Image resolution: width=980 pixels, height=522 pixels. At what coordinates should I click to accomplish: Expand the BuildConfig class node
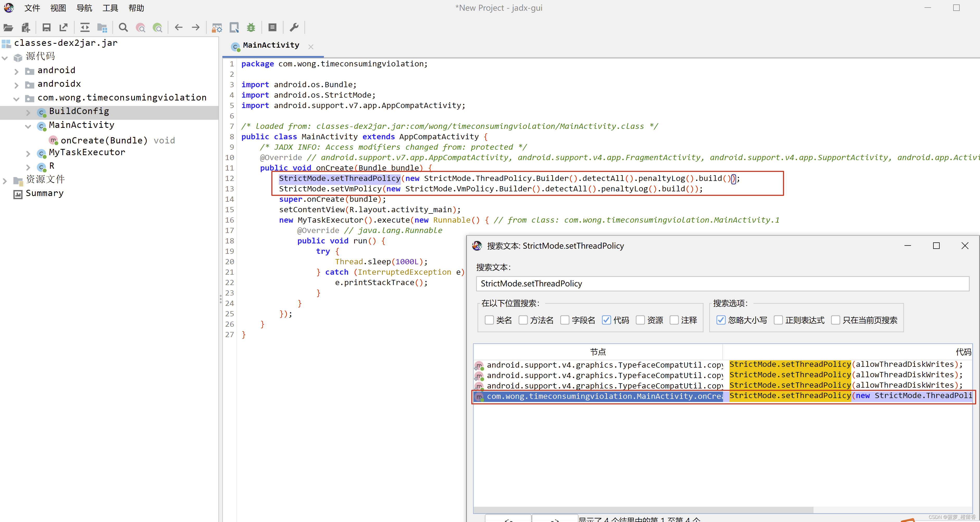(28, 113)
